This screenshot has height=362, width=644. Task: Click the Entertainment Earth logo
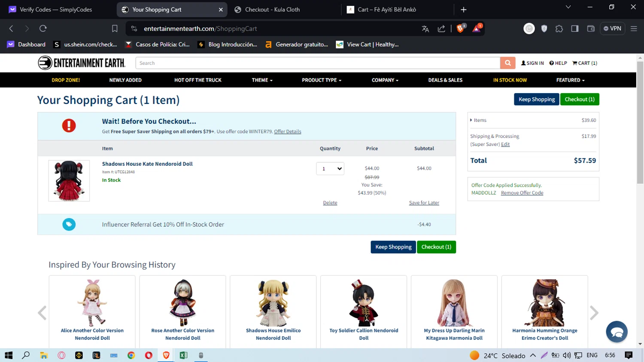click(82, 63)
